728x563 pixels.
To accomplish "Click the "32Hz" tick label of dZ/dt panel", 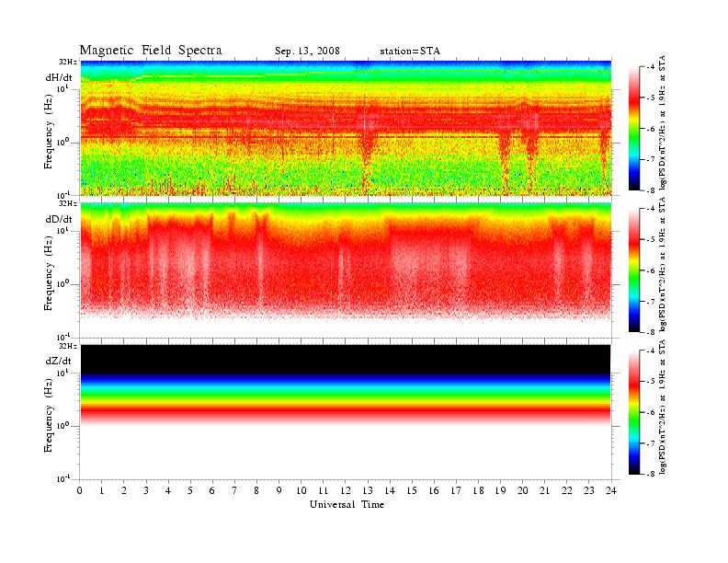I will click(x=67, y=346).
